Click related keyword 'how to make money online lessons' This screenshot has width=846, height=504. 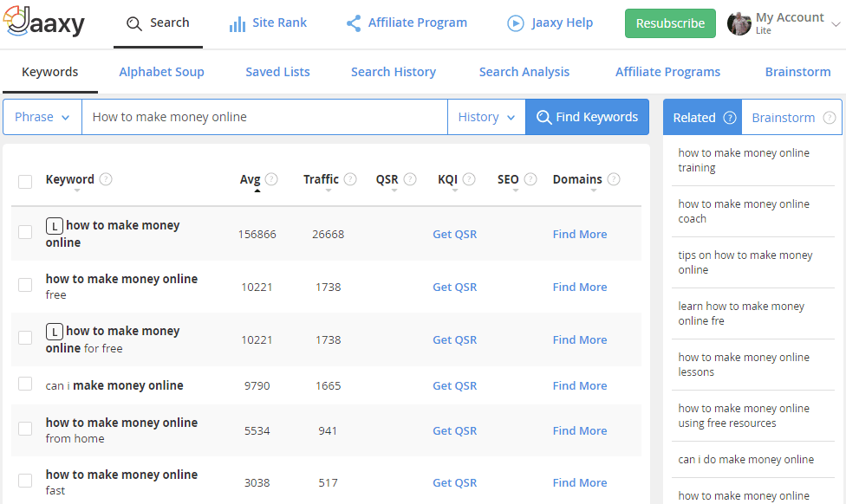(744, 365)
